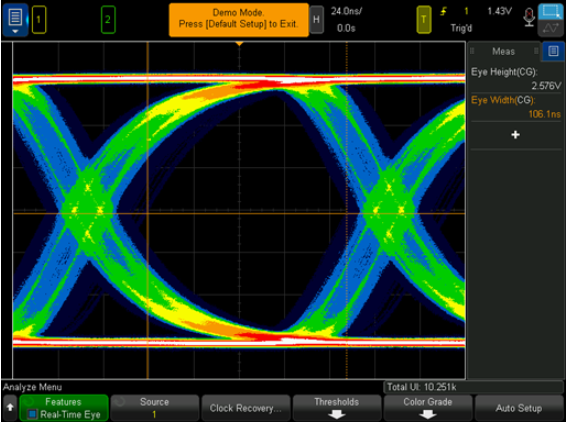
Task: Tap the muted microphone icon
Action: [529, 17]
